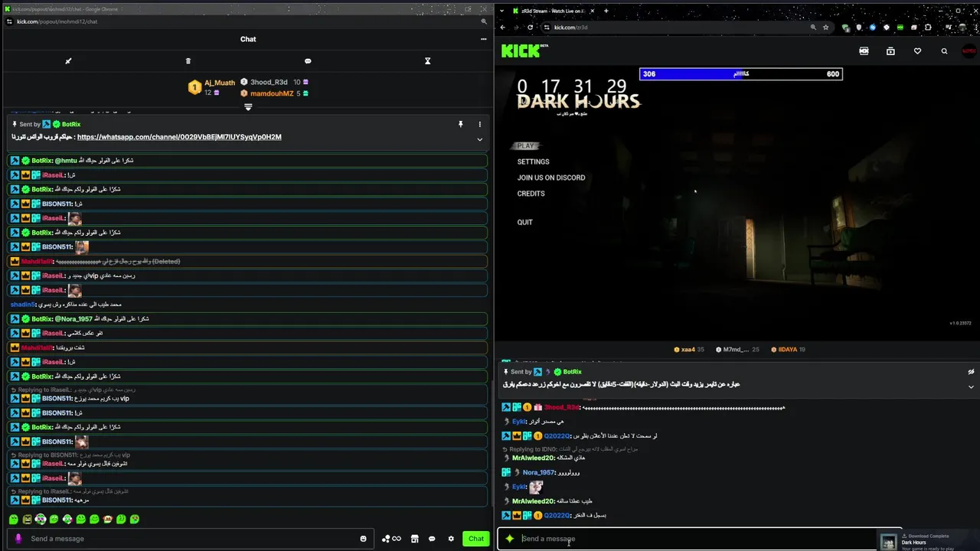Click the 306 of 600 goal progress bar
980x551 pixels.
click(741, 74)
